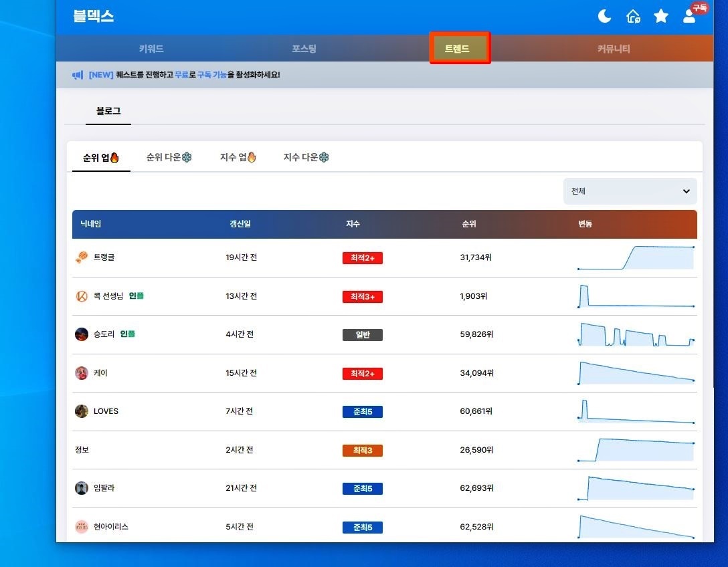The width and height of the screenshot is (728, 567).
Task: Toggle dark mode with the moon icon
Action: pyautogui.click(x=604, y=17)
